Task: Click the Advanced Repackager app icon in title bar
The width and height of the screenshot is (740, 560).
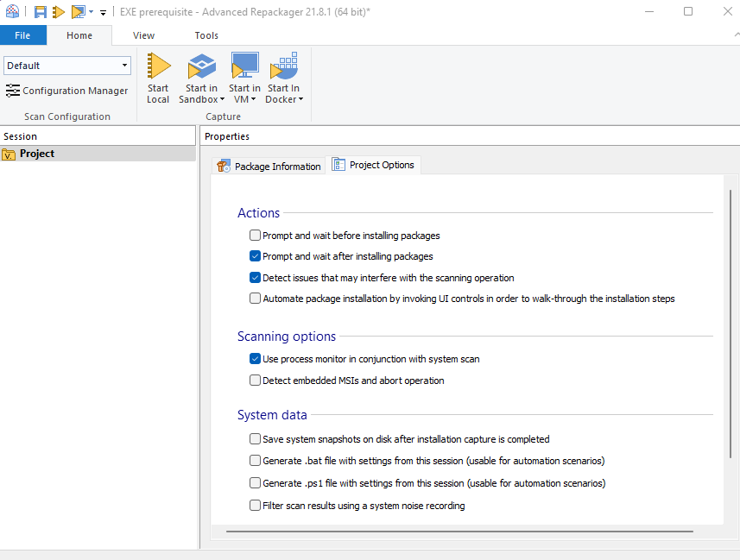Action: 12,11
